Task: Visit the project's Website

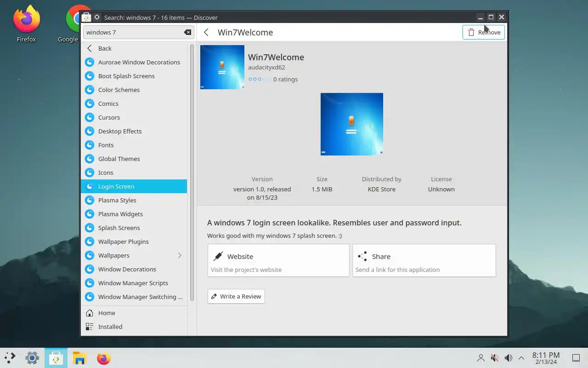Action: coord(278,260)
